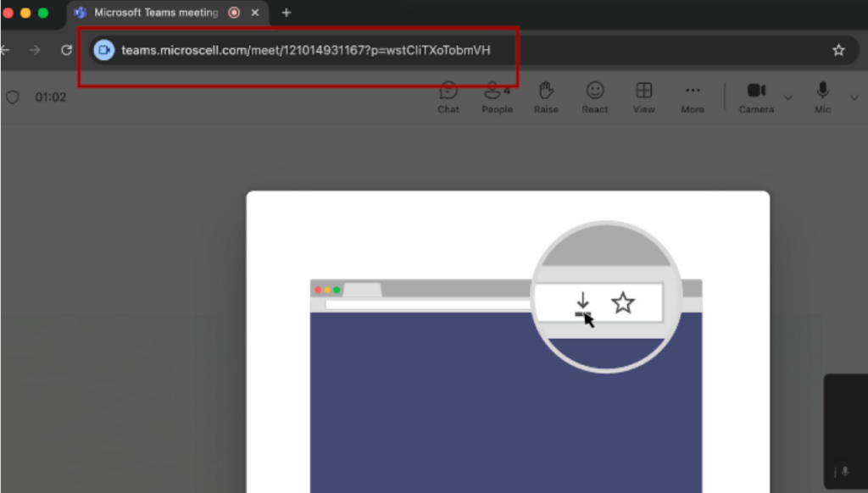Open the React emoji menu

point(594,98)
